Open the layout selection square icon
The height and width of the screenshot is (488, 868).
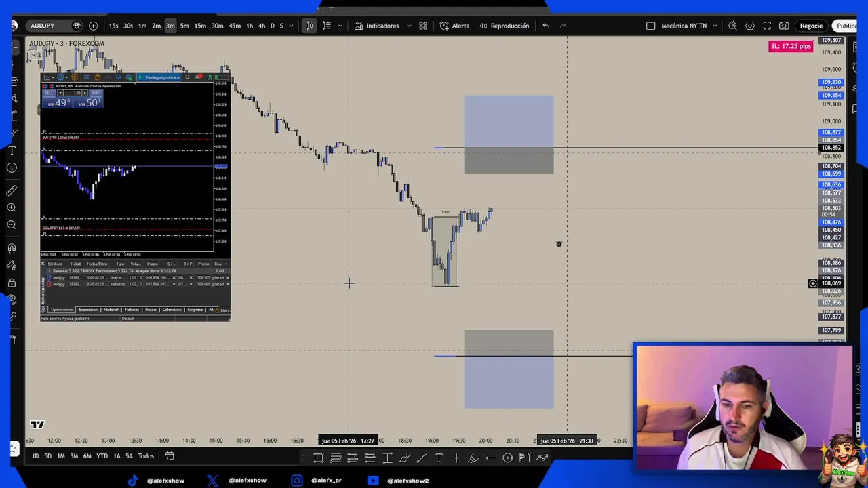(651, 26)
